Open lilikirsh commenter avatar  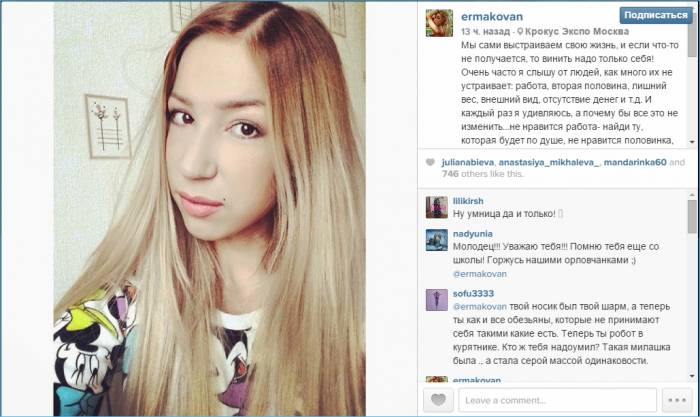click(437, 208)
